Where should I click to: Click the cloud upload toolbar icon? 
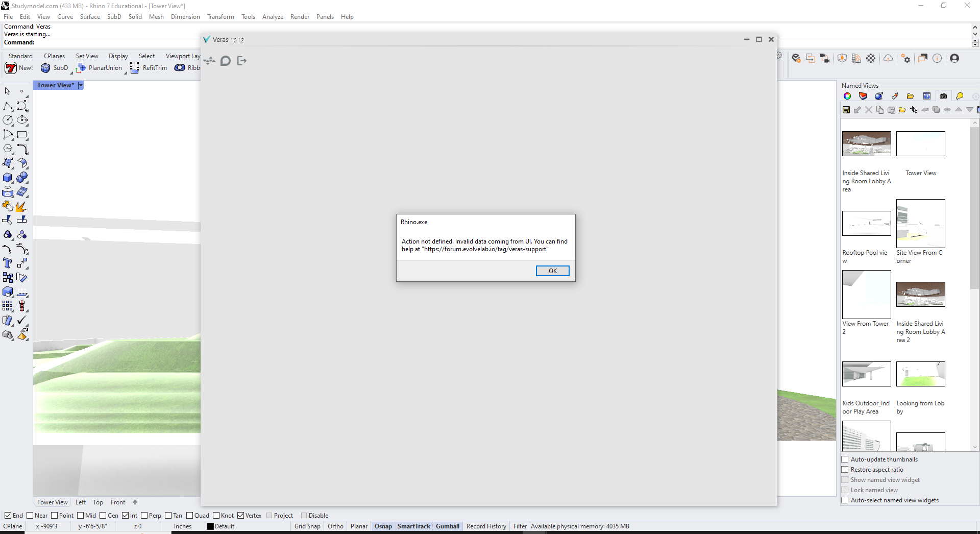(888, 58)
